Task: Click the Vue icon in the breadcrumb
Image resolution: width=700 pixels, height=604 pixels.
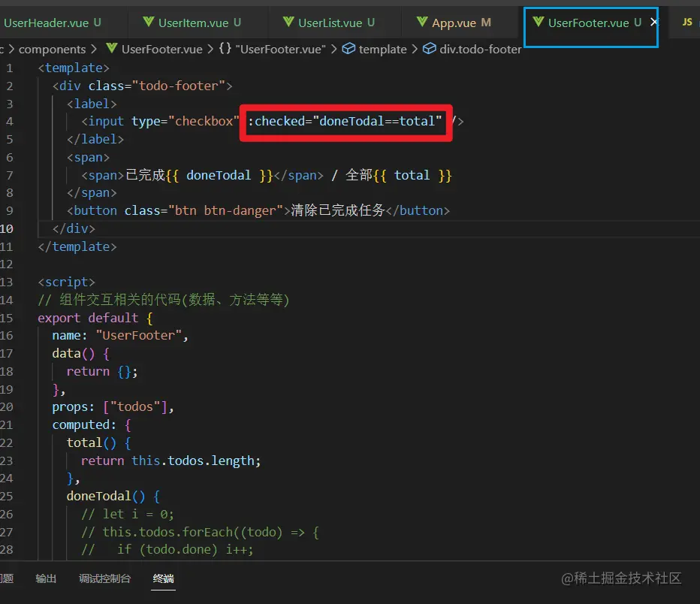Action: coord(112,48)
